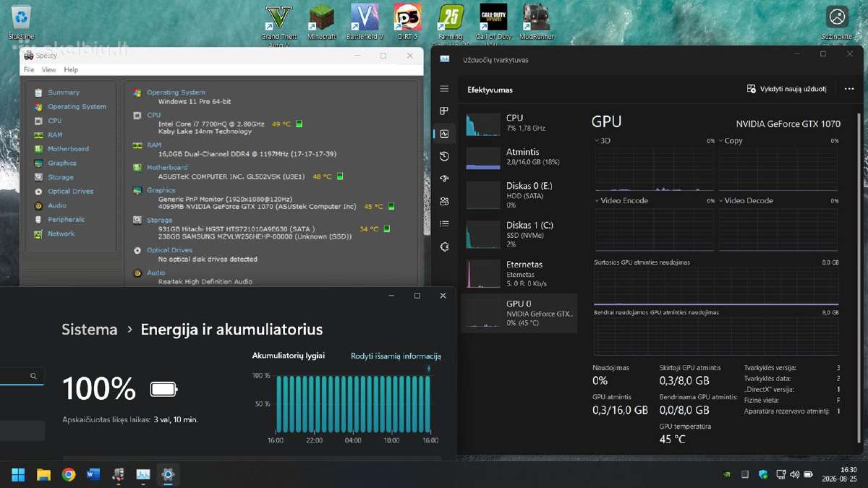
Task: Click the Settings search input field
Action: pos(22,376)
